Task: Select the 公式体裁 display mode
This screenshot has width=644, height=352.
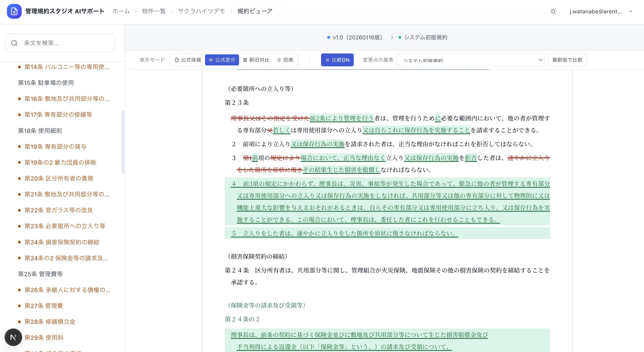Action: [x=188, y=60]
